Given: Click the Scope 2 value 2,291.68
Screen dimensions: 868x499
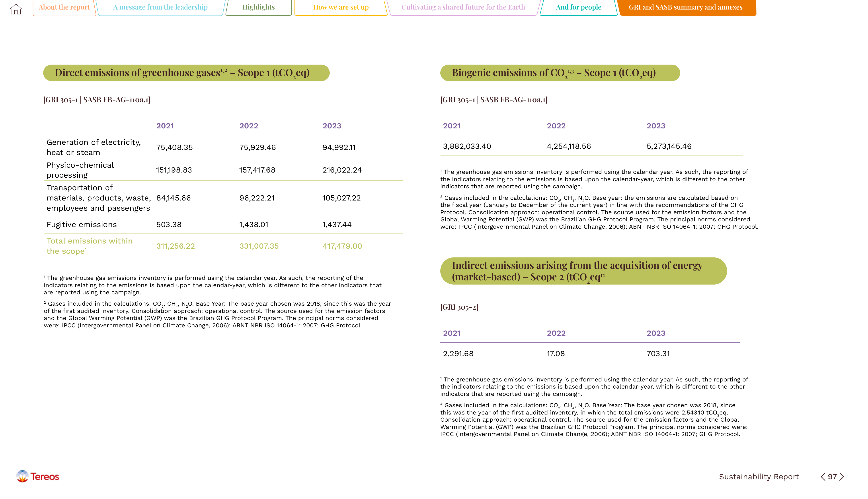Looking at the screenshot, I should point(458,354).
